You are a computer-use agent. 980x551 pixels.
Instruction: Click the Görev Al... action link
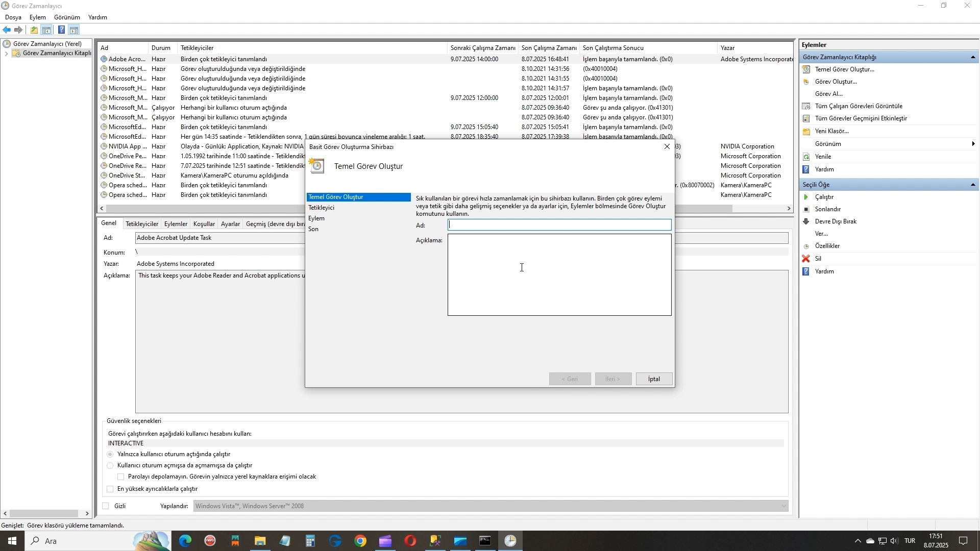[x=829, y=94]
